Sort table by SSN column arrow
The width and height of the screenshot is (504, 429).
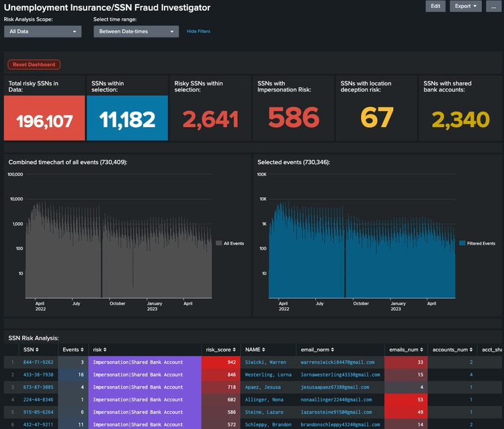pyautogui.click(x=36, y=350)
